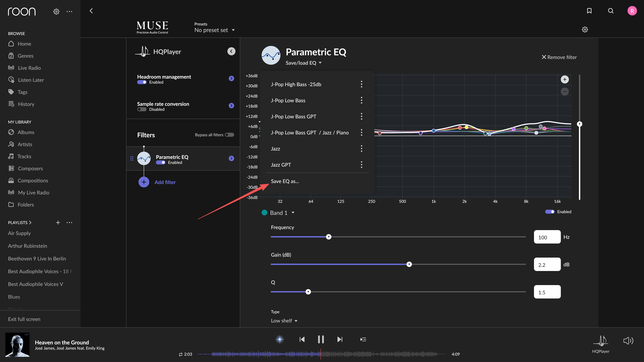644x362 pixels.
Task: Open options for J-Pop Low Bass GPT preset
Action: pyautogui.click(x=361, y=116)
